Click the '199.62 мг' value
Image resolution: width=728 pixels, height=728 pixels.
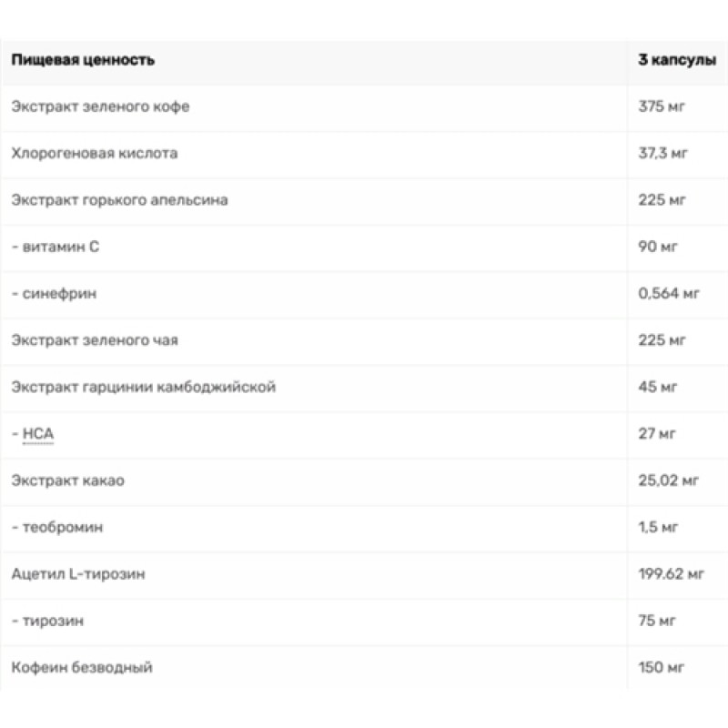coord(672,574)
